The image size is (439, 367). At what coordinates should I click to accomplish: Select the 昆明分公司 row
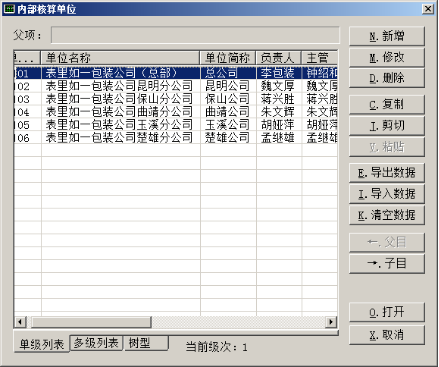[x=176, y=86]
